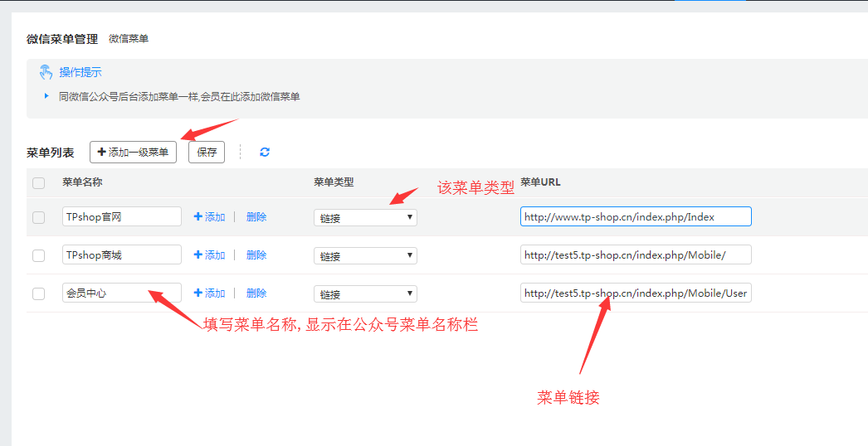The height and width of the screenshot is (446, 868).
Task: Click 添加 plus link in TPshop官网 row
Action: [210, 217]
